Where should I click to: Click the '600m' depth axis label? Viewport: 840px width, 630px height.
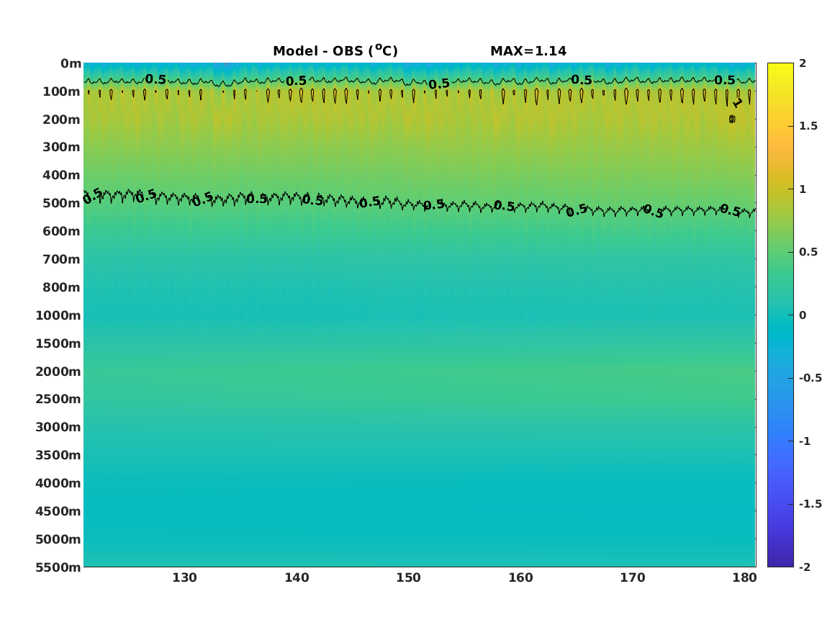(61, 231)
